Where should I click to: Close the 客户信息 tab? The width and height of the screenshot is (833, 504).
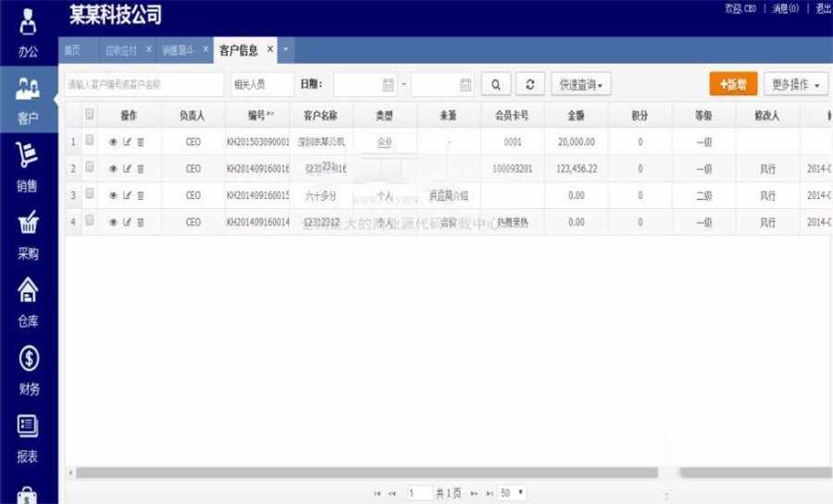point(270,49)
